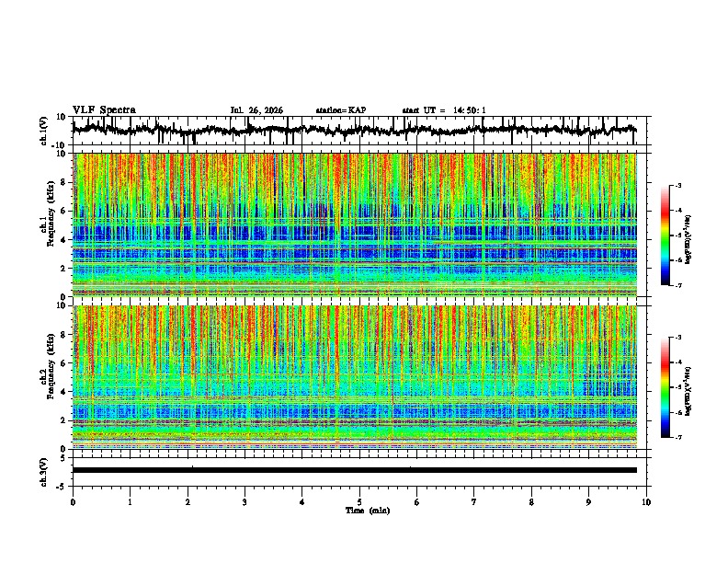The image size is (728, 563).
Task: Click the 5 minute tick on time axis
Action: point(359,502)
